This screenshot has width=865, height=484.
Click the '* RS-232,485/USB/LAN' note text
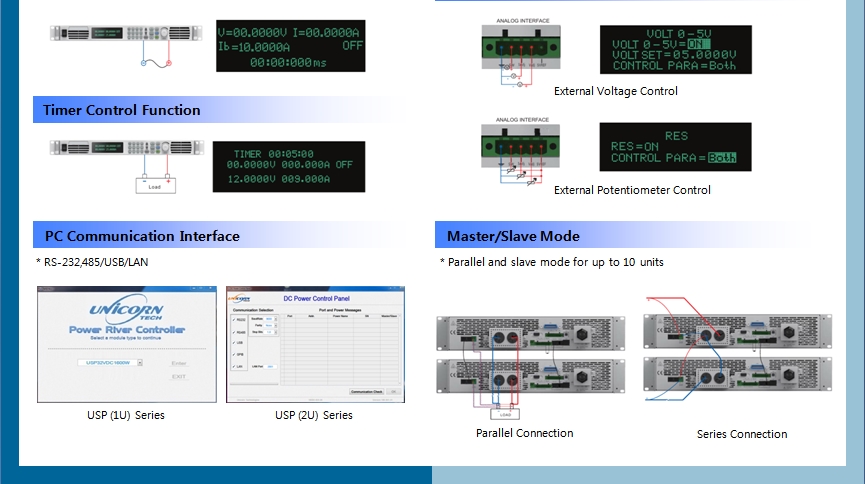(92, 262)
